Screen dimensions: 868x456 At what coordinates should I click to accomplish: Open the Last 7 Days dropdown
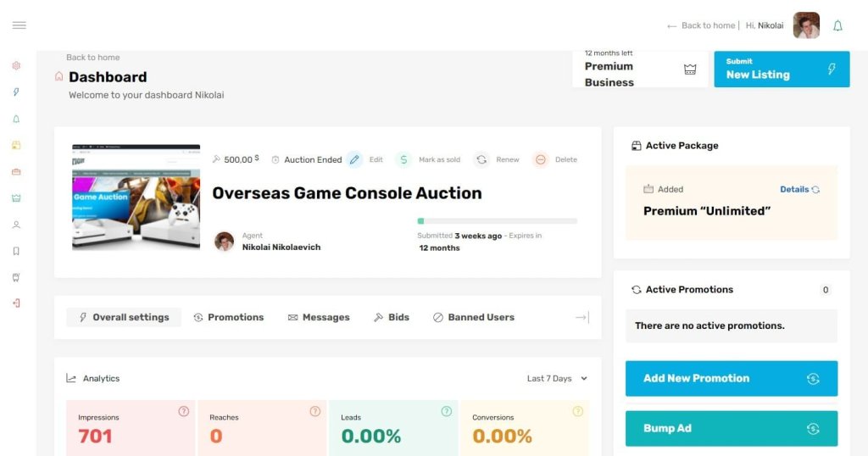[557, 379]
